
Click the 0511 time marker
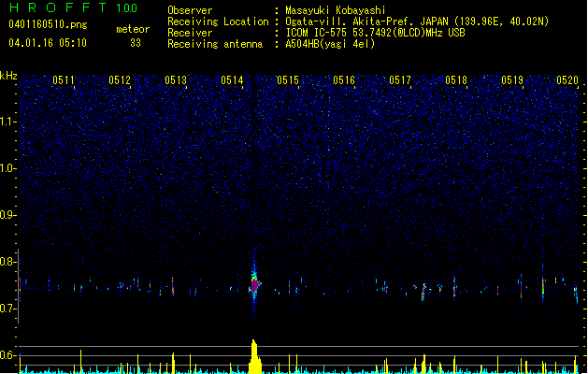click(64, 79)
